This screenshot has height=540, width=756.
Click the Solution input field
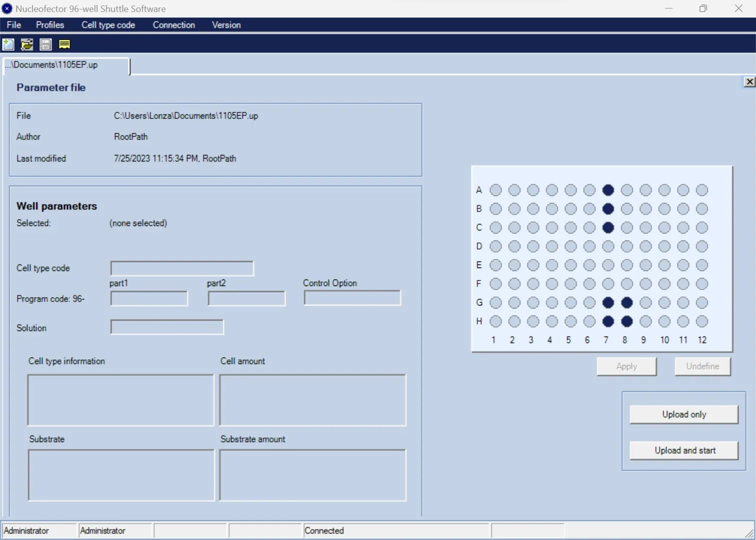(167, 327)
